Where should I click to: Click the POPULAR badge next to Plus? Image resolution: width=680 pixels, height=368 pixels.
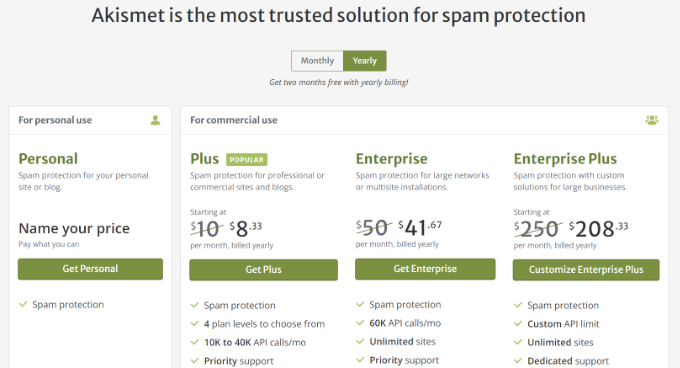pyautogui.click(x=246, y=160)
